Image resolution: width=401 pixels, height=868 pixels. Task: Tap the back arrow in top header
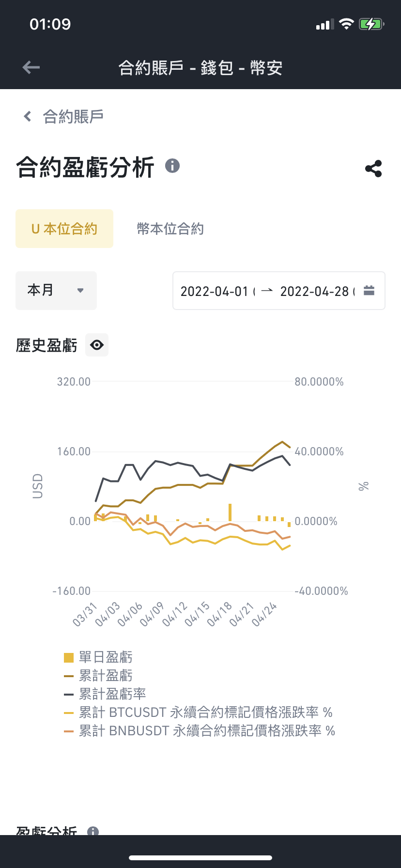[31, 67]
